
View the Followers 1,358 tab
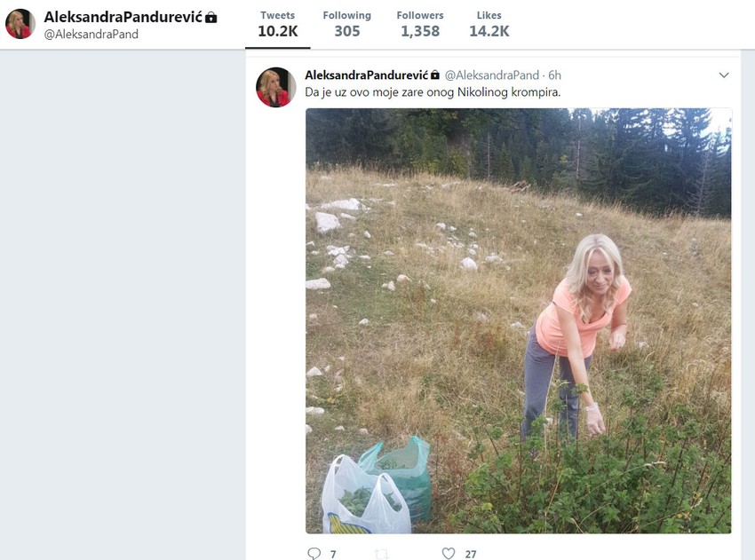coord(420,24)
